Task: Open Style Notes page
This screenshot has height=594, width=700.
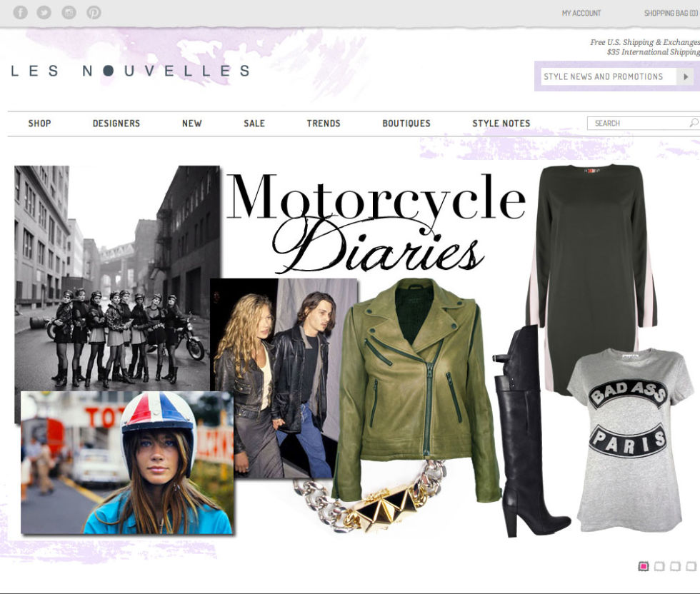Action: pyautogui.click(x=501, y=124)
